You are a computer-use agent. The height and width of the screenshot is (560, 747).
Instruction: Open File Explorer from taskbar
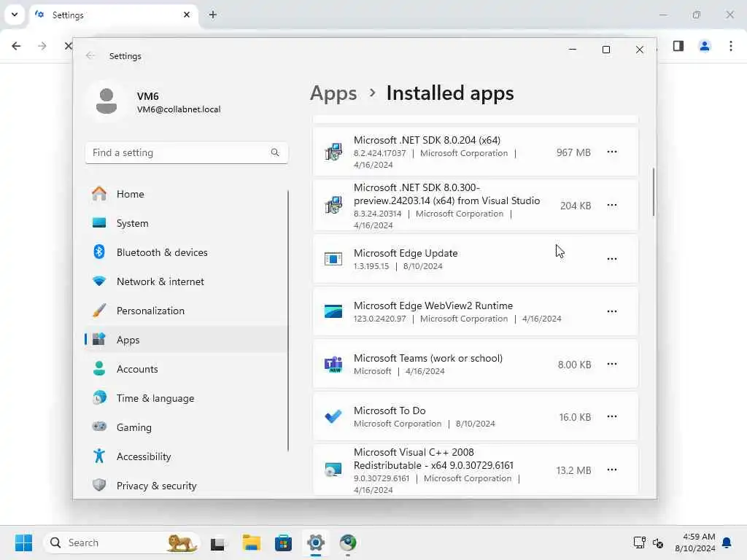(x=251, y=542)
